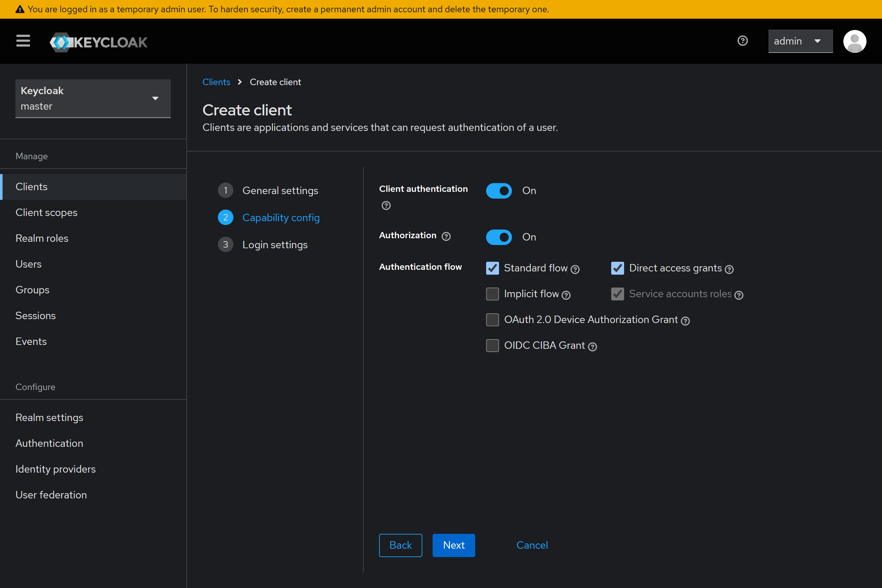Viewport: 882px width, 588px height.
Task: Show help for Service accounts roles
Action: click(739, 295)
